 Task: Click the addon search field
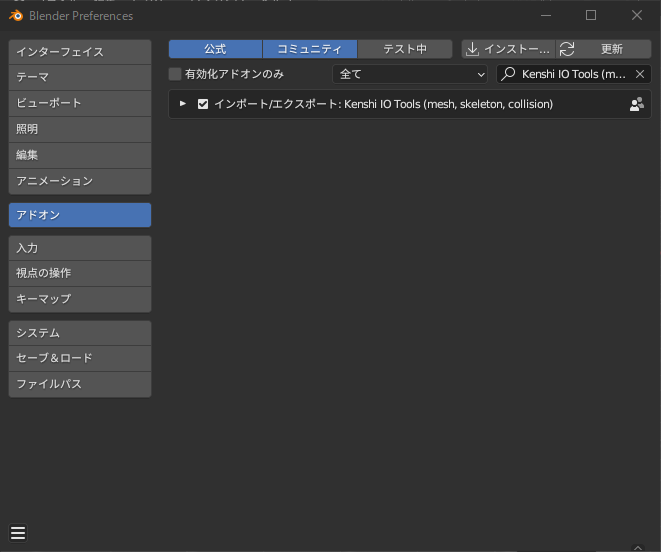(x=573, y=74)
